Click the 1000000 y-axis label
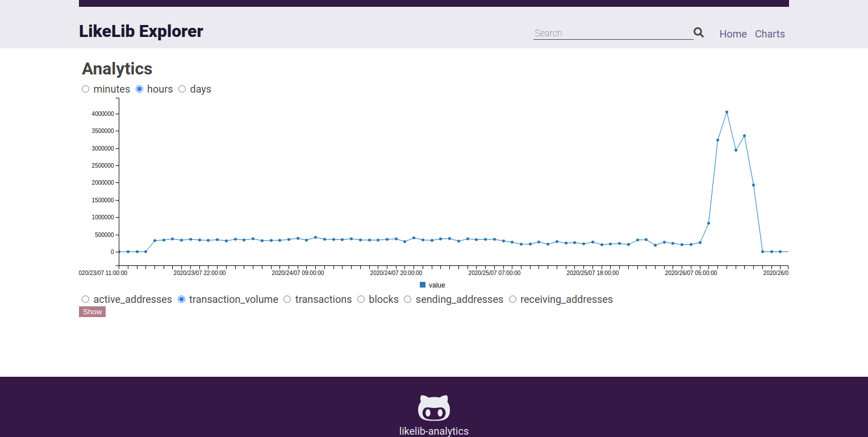Image resolution: width=868 pixels, height=437 pixels. point(103,218)
